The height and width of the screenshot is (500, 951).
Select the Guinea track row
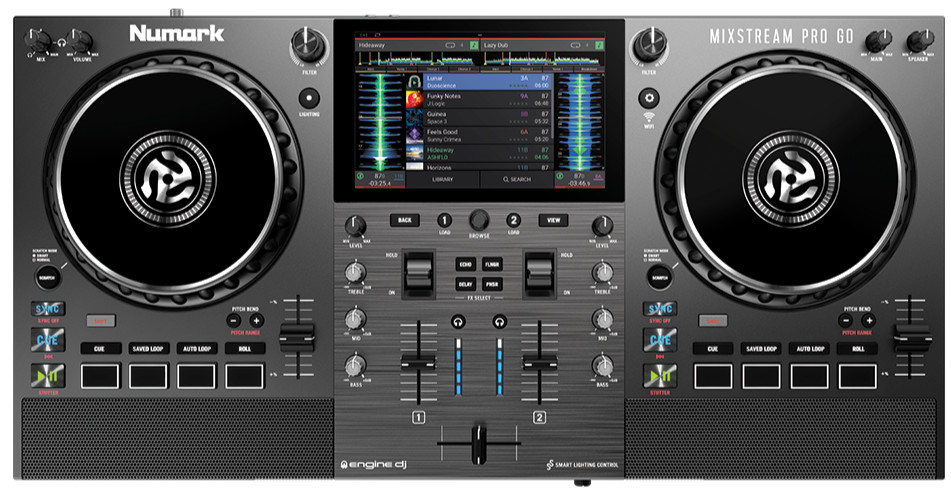[479, 118]
